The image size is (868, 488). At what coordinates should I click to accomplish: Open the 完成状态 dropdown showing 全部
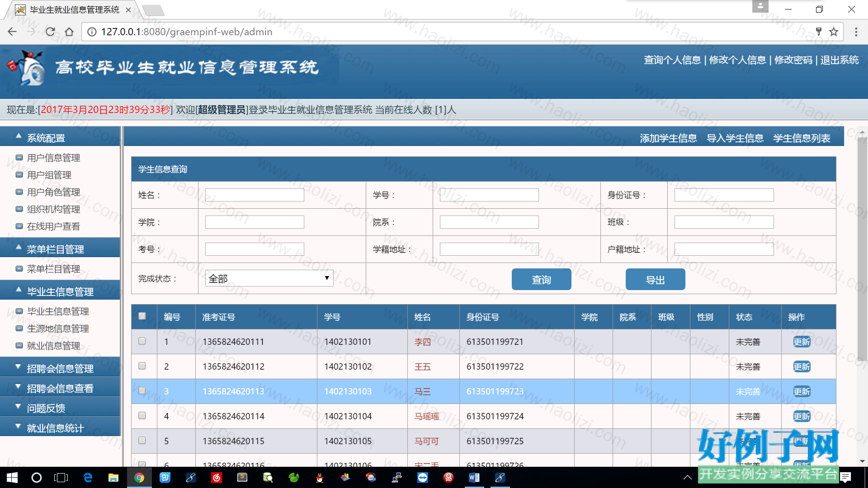pos(269,278)
